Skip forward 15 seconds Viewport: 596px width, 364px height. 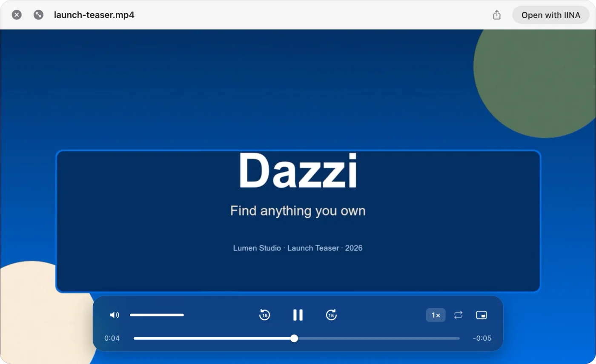pos(331,315)
